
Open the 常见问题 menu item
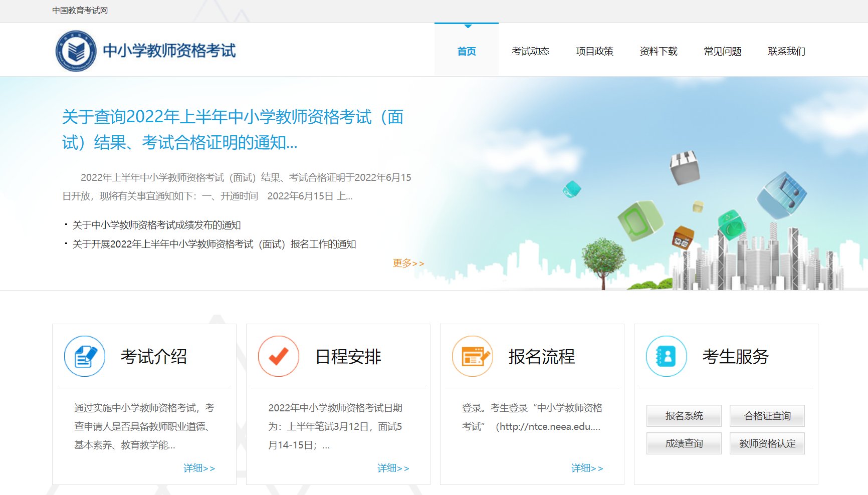(x=723, y=51)
